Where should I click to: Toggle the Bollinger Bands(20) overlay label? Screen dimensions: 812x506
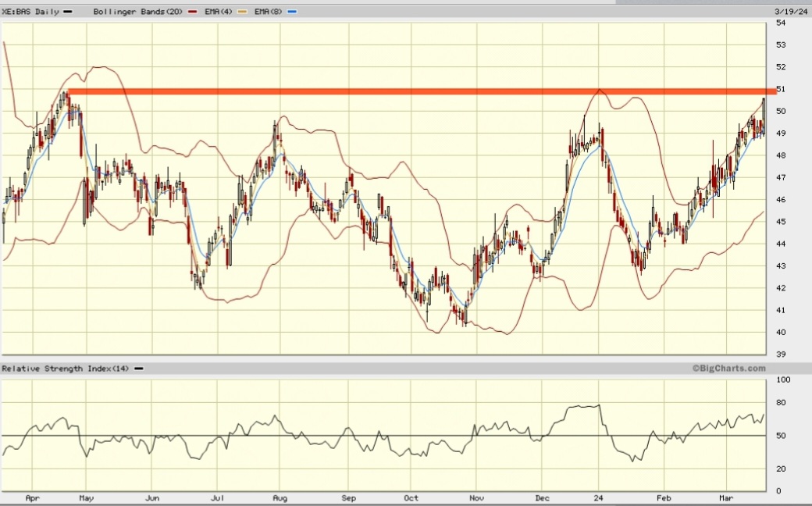tap(139, 12)
